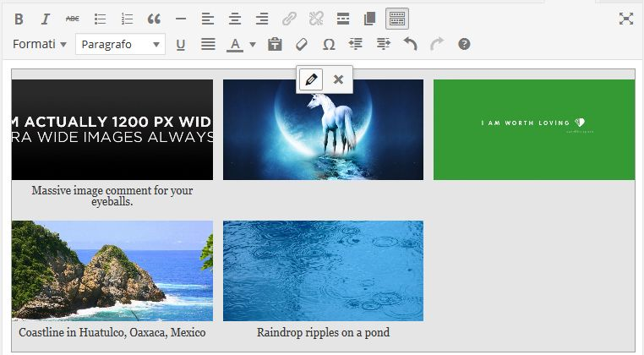Select the Huatulco coastline photo
This screenshot has height=355, width=644.
point(112,270)
